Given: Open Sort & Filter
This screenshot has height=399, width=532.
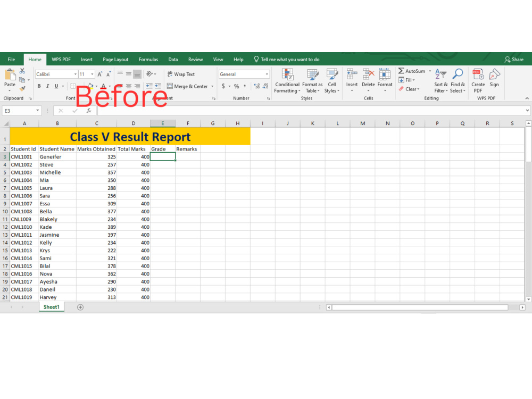Looking at the screenshot, I should 441,81.
